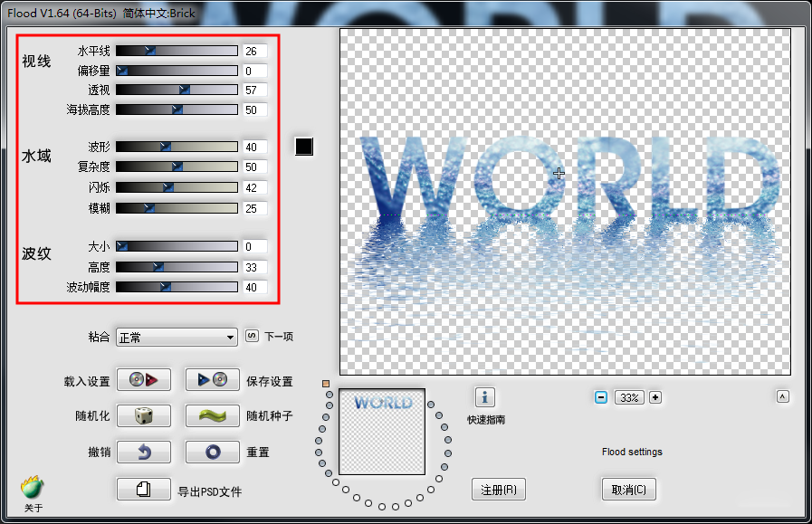Click the undo arrow button
This screenshot has width=812, height=524.
[x=143, y=452]
